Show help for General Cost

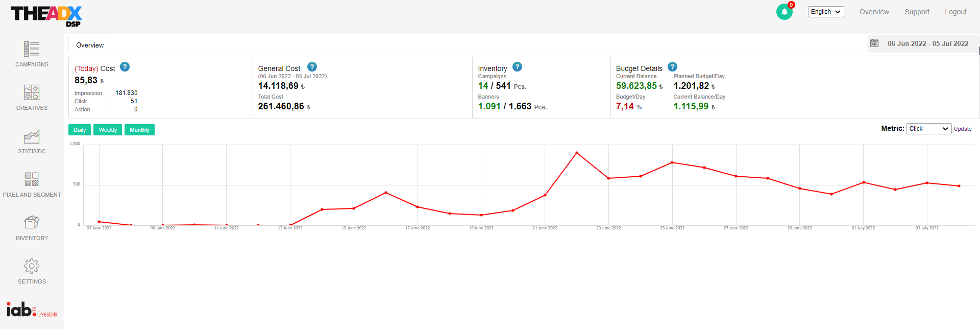click(x=312, y=67)
